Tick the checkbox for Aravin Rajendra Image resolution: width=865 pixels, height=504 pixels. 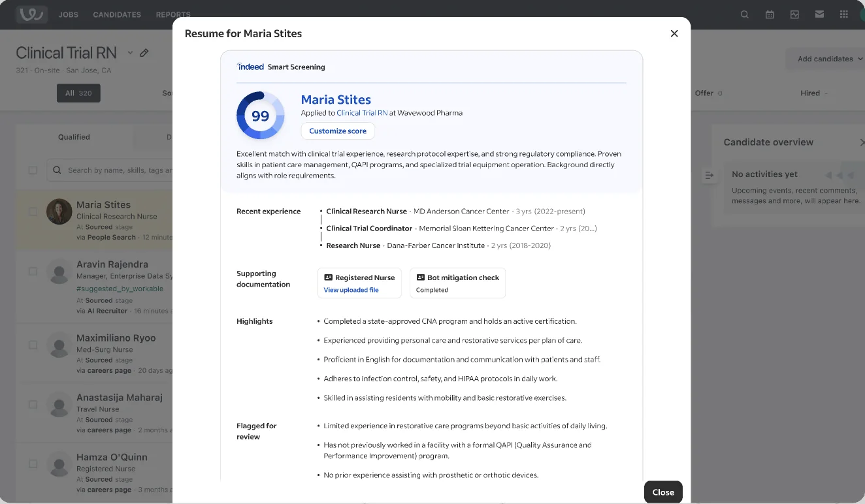(33, 272)
